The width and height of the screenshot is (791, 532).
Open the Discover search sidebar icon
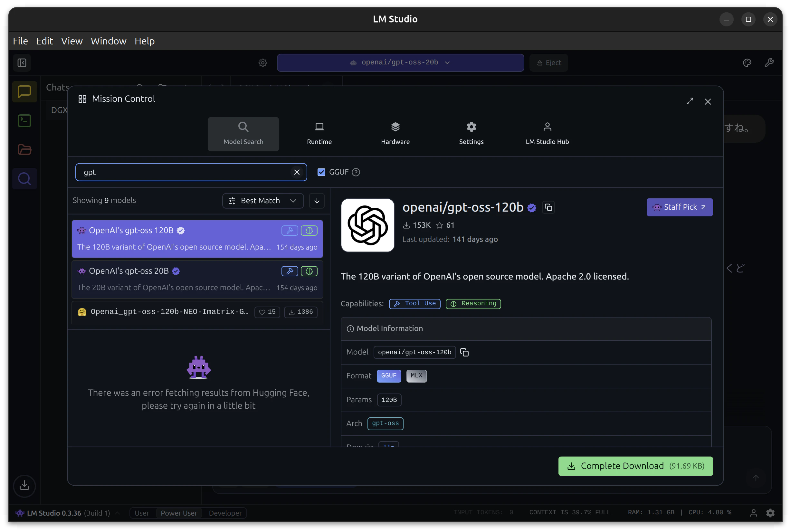[x=24, y=179]
